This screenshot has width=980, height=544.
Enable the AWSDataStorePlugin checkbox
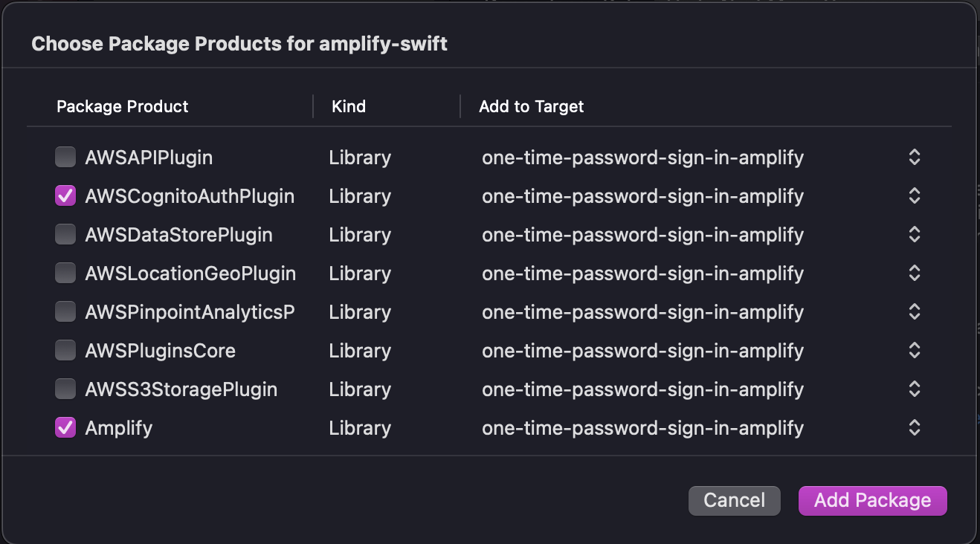(65, 235)
